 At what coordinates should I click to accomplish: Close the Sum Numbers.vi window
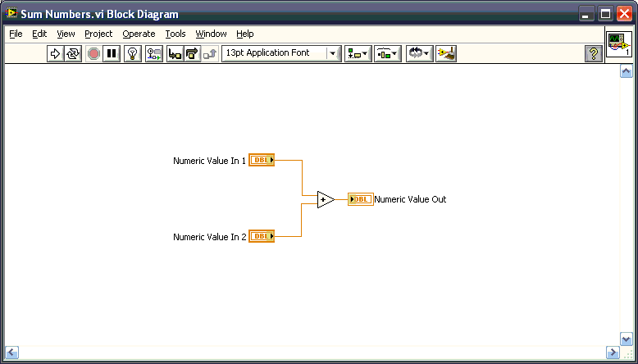coord(624,14)
